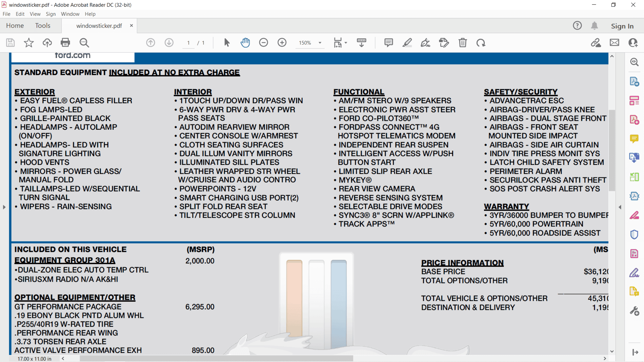Switch to read mode scrolling icon
The height and width of the screenshot is (362, 644).
(x=361, y=43)
